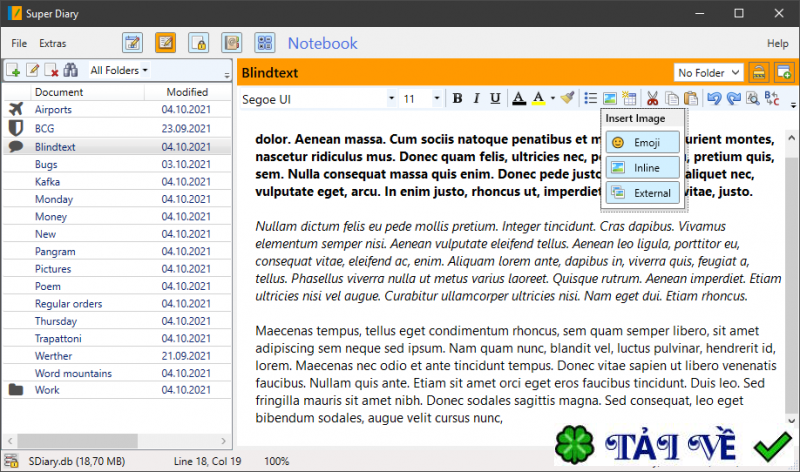Insert a bulleted list
The height and width of the screenshot is (472, 800).
[x=590, y=98]
